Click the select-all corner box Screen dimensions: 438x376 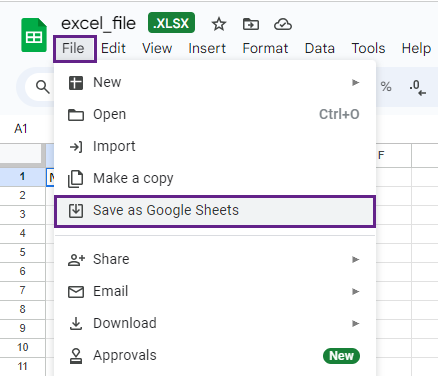tap(22, 155)
